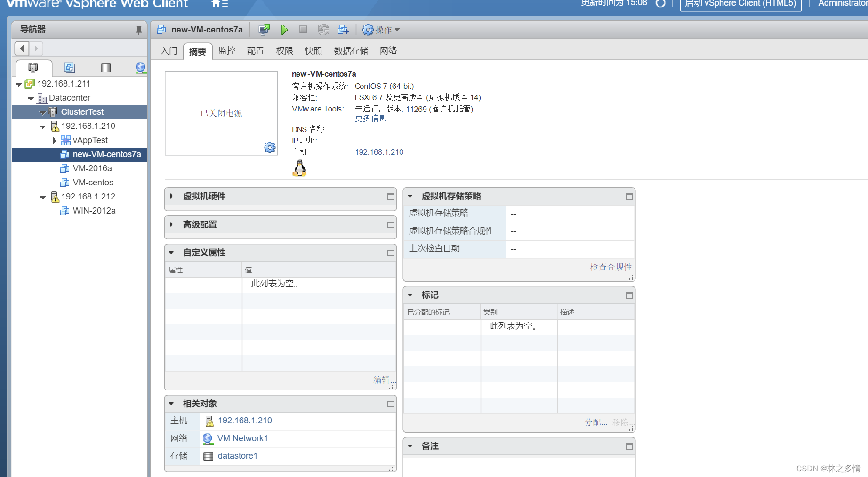Sort by 类别 column header in tags
The height and width of the screenshot is (477, 868).
(519, 312)
